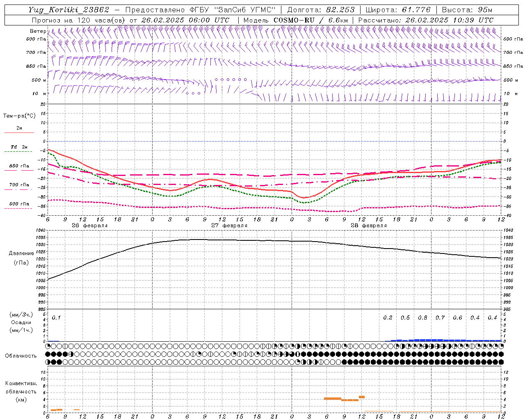Click the Тем-ра(°C) axis title

pyautogui.click(x=19, y=116)
